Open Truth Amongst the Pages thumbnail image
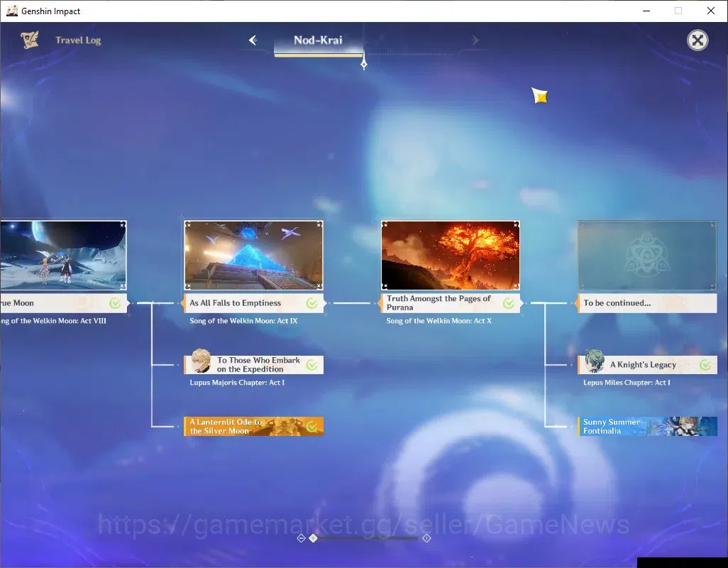This screenshot has height=568, width=728. (451, 255)
